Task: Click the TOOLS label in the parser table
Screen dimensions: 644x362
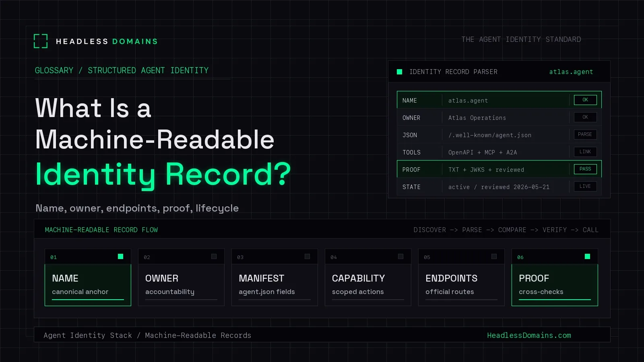Action: pos(411,152)
